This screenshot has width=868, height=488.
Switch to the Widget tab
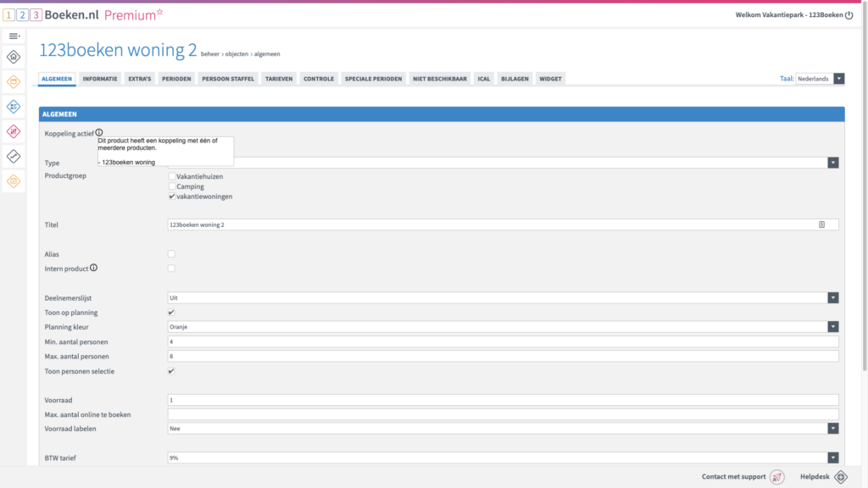(x=550, y=79)
